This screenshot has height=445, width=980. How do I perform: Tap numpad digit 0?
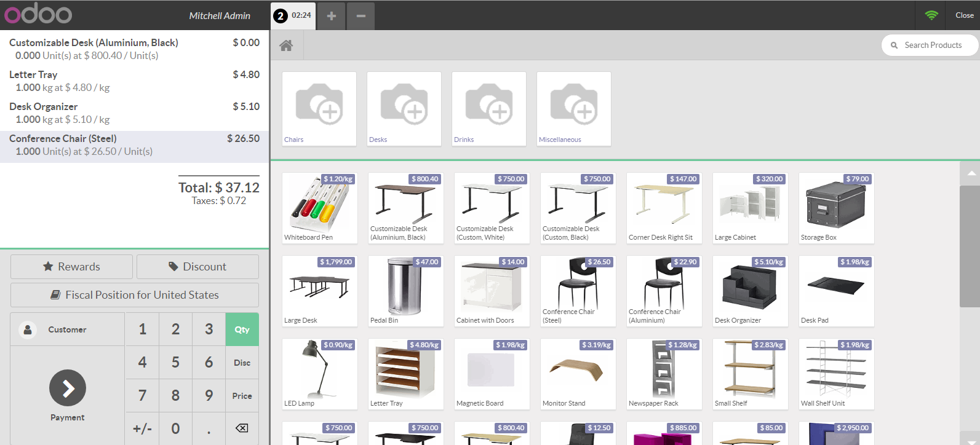pos(175,428)
